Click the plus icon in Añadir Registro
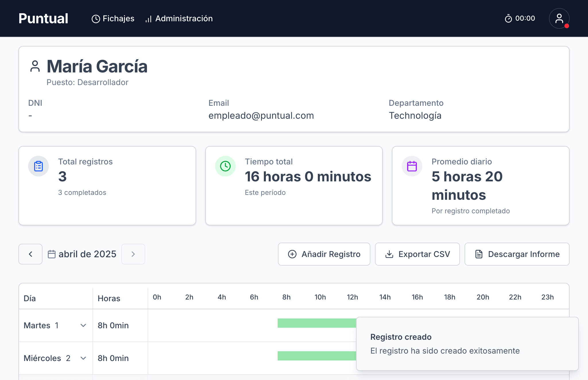 292,254
